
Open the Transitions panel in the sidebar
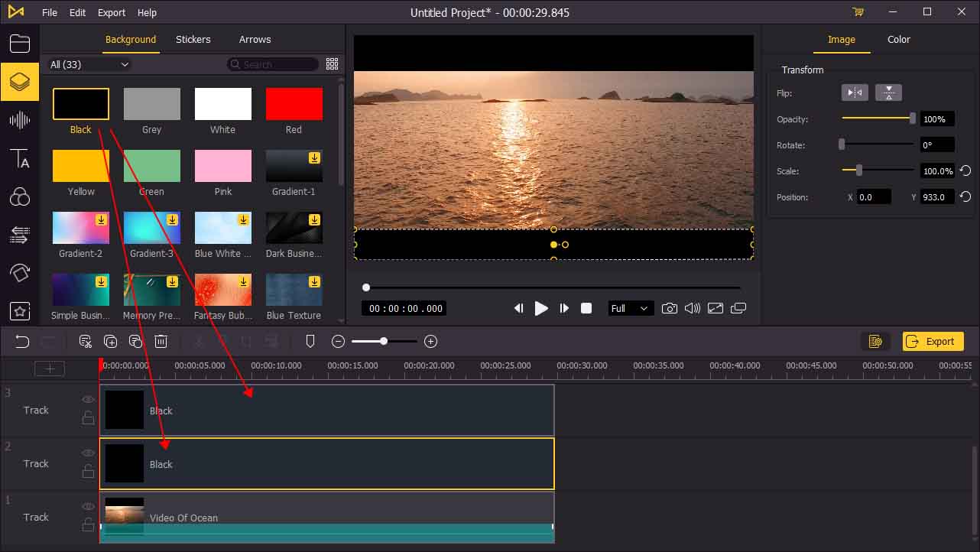pos(20,235)
